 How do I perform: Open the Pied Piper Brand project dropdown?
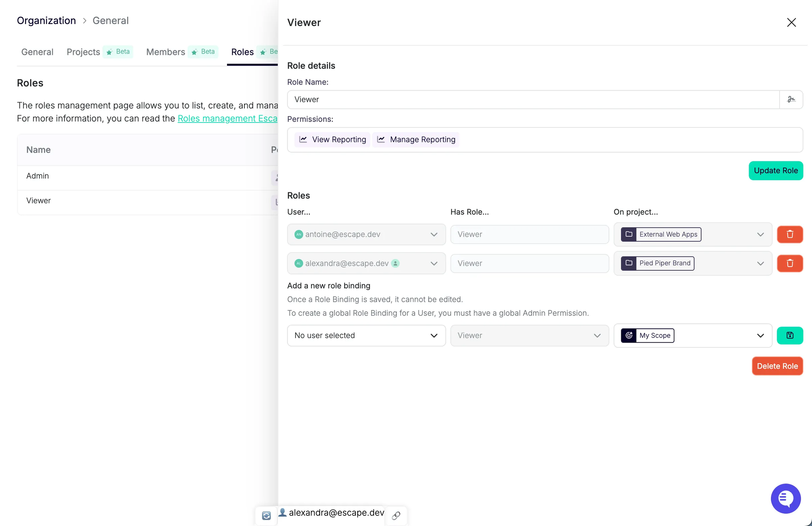coord(760,263)
